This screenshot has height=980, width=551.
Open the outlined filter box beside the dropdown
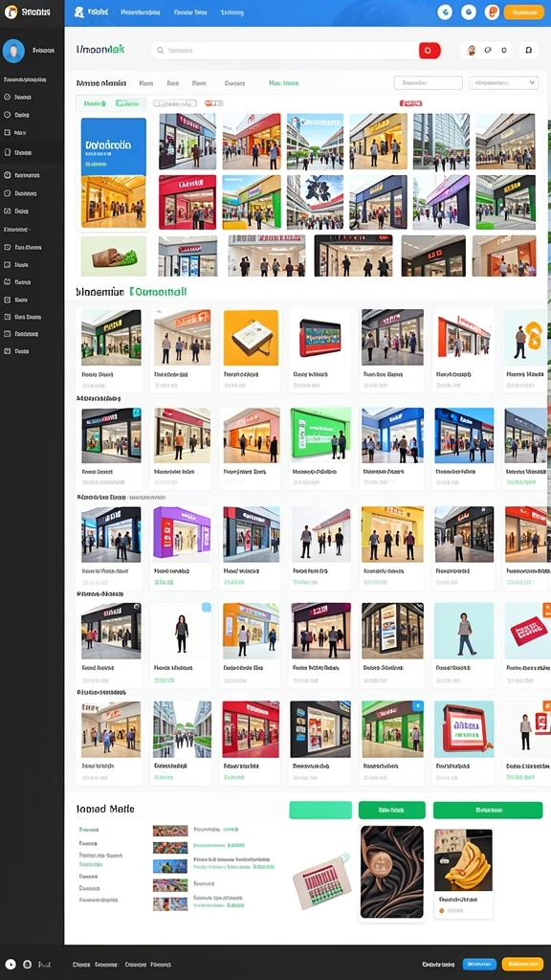coord(428,82)
